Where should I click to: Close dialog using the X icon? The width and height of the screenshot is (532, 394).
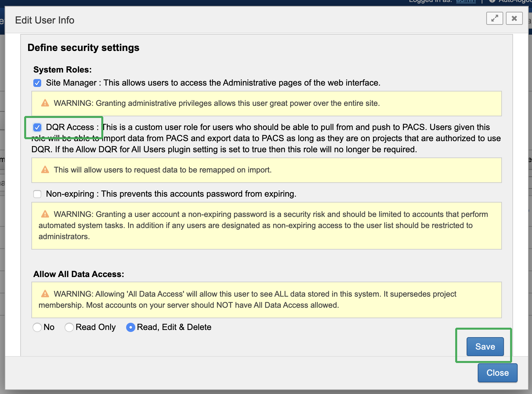pyautogui.click(x=514, y=18)
